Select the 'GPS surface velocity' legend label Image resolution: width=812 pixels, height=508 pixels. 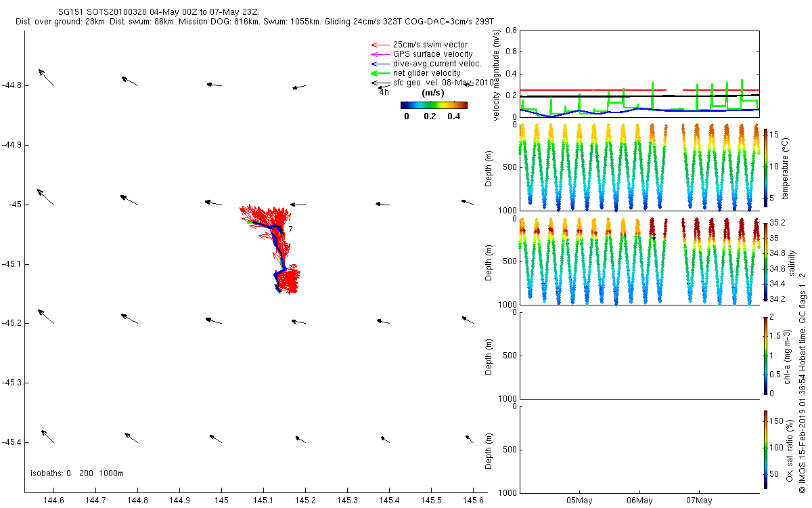point(433,54)
